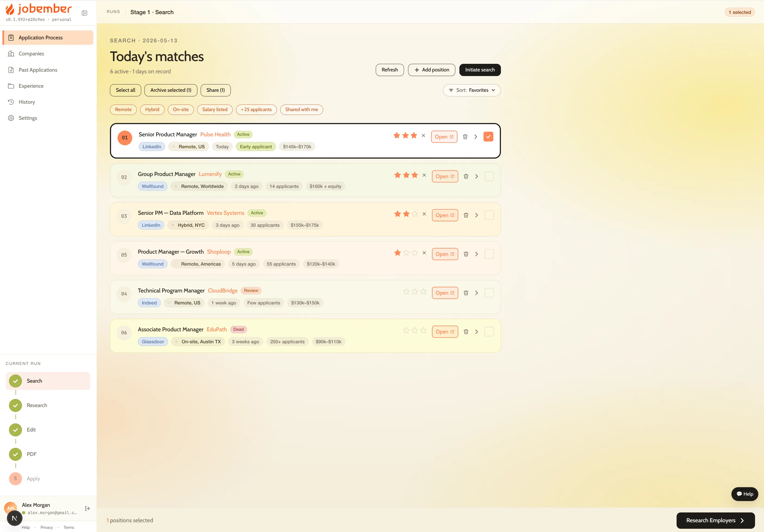764x532 pixels.
Task: Expand the CloudBridge listing chevron
Action: [476, 293]
